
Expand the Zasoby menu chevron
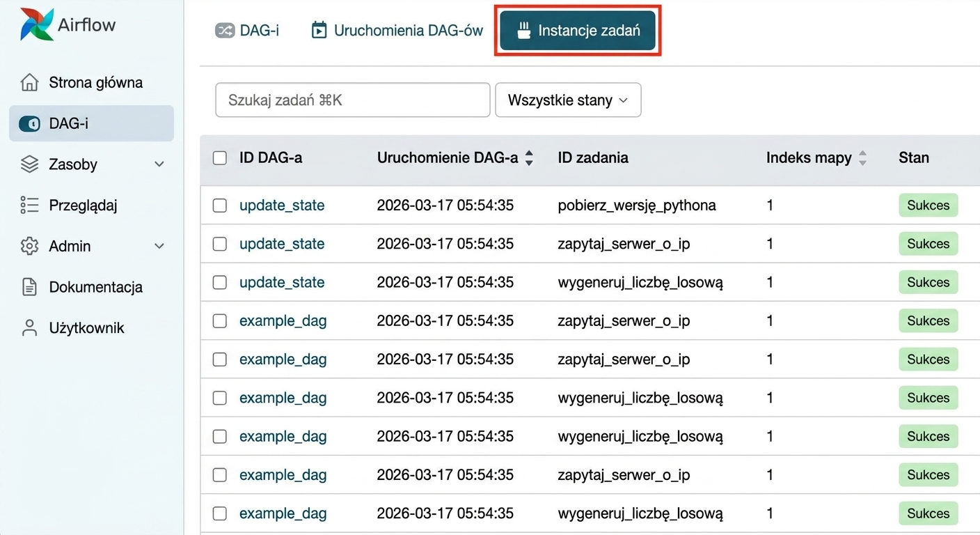[159, 164]
